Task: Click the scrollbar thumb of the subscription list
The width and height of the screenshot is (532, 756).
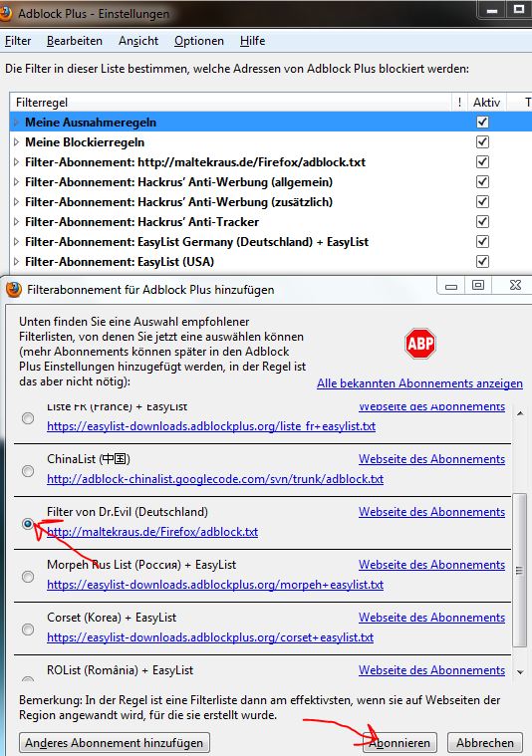Action: pyautogui.click(x=520, y=571)
